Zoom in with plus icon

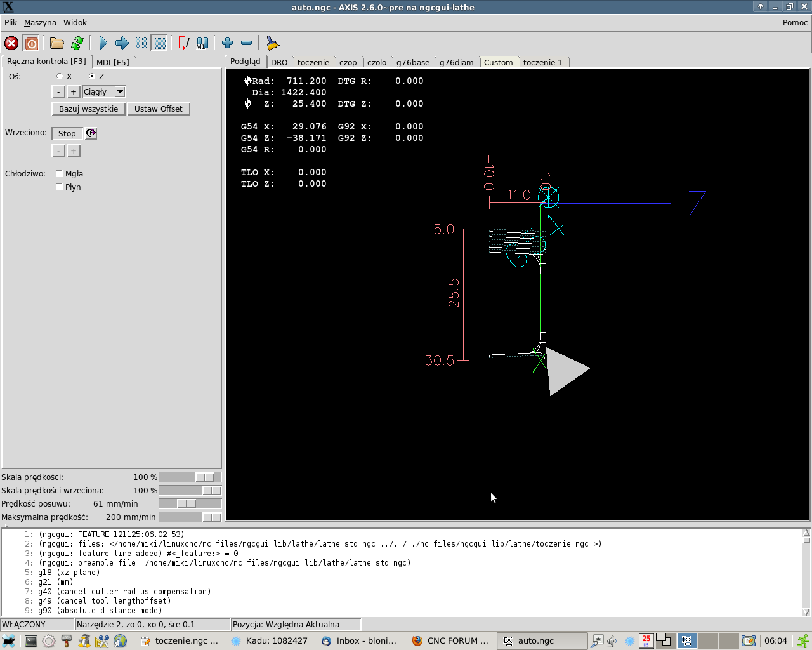tap(227, 43)
